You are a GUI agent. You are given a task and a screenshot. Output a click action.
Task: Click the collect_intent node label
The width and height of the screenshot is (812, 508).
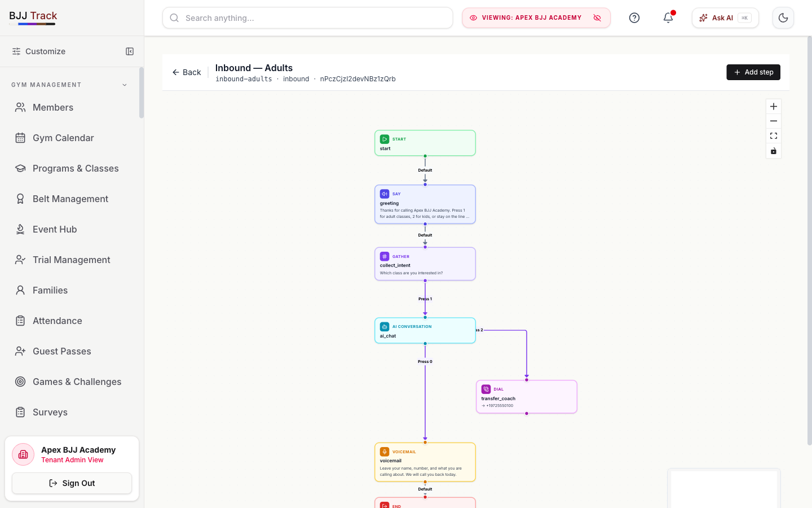pyautogui.click(x=395, y=265)
